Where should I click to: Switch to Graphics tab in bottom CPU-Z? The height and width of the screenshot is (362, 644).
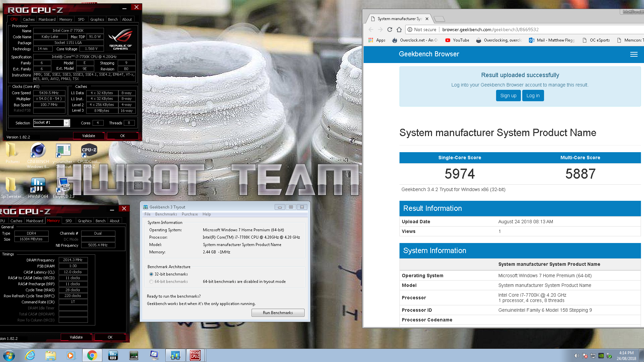tap(85, 221)
